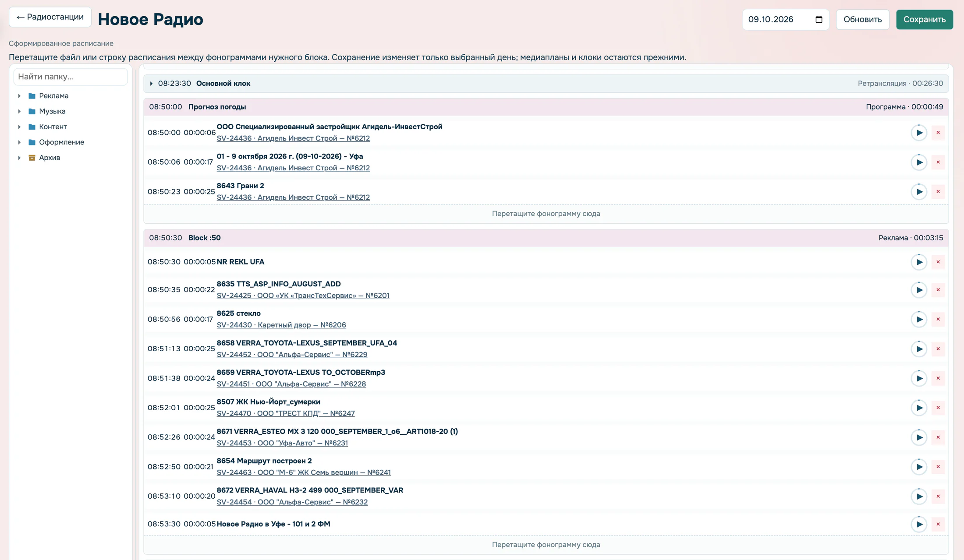The width and height of the screenshot is (964, 560).
Task: Expand the Оформление folder arrow
Action: point(19,142)
